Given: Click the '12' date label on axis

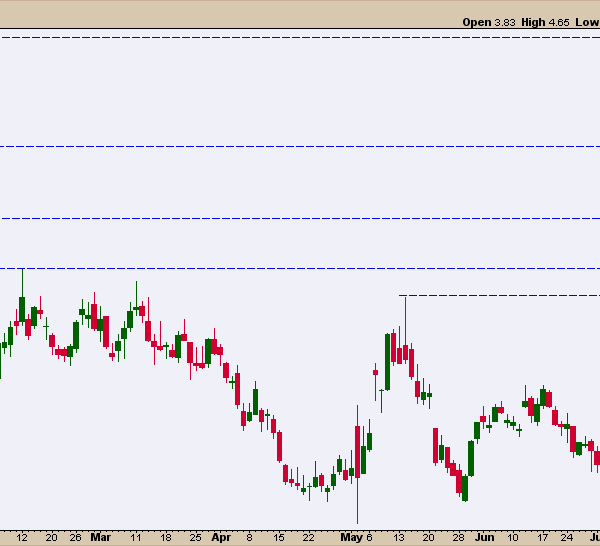Looking at the screenshot, I should (x=22, y=538).
